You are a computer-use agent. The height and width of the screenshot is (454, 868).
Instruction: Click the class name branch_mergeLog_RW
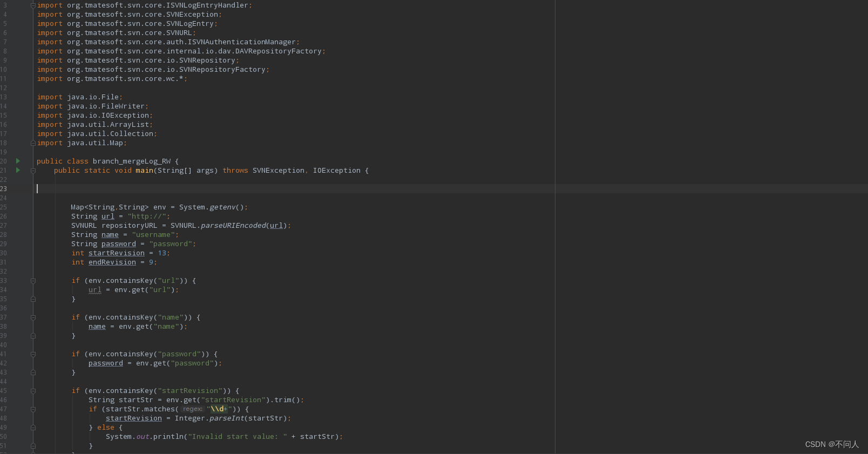(132, 161)
